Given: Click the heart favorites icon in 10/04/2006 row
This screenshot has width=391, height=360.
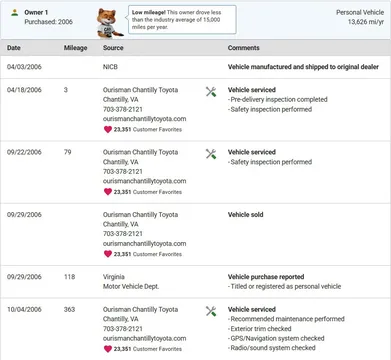Looking at the screenshot, I should pos(108,349).
